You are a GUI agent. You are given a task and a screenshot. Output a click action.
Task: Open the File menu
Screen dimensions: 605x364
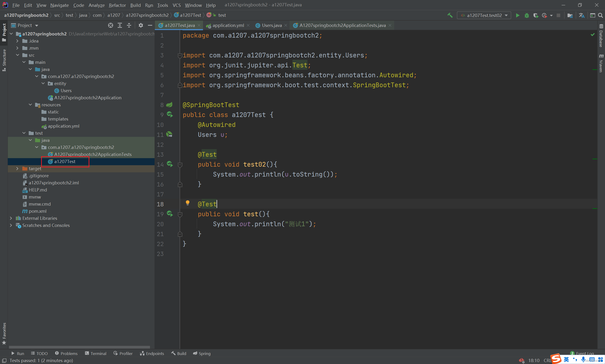click(16, 5)
